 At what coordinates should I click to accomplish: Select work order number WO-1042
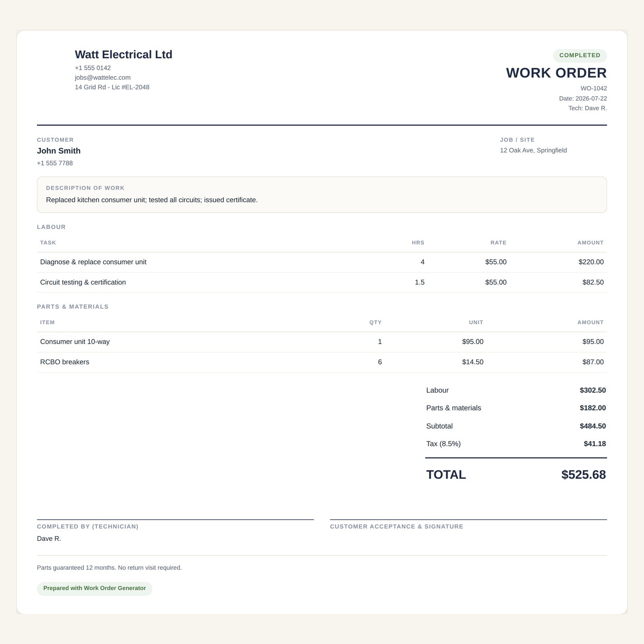click(x=594, y=89)
